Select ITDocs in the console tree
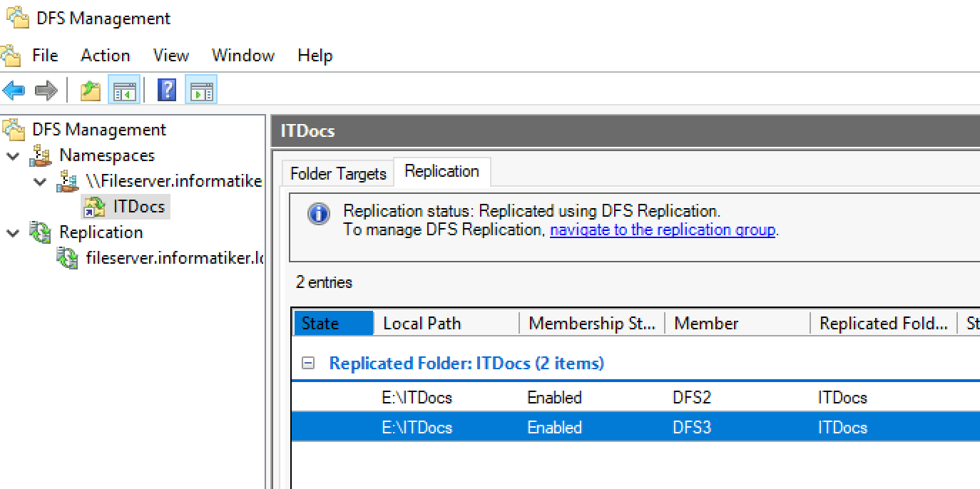 tap(139, 207)
